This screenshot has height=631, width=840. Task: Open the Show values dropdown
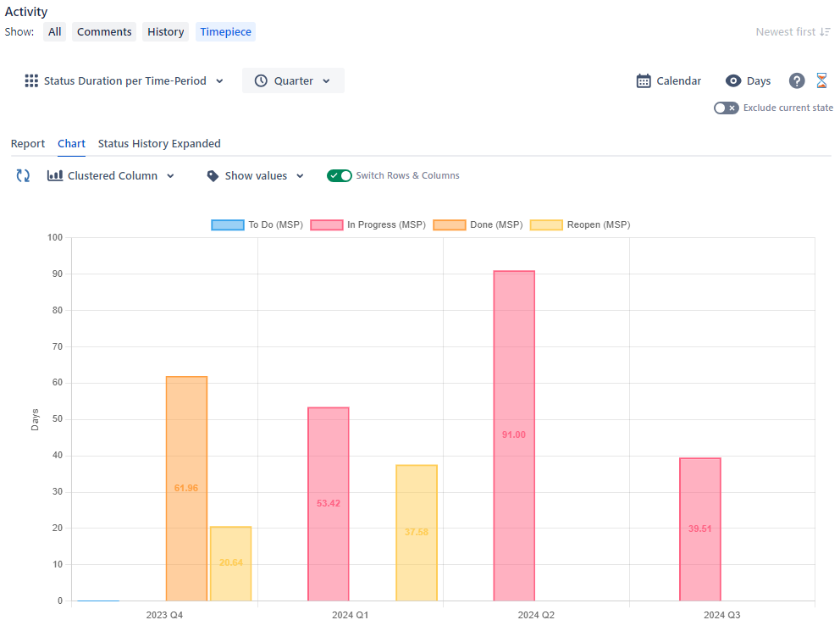[x=255, y=175]
